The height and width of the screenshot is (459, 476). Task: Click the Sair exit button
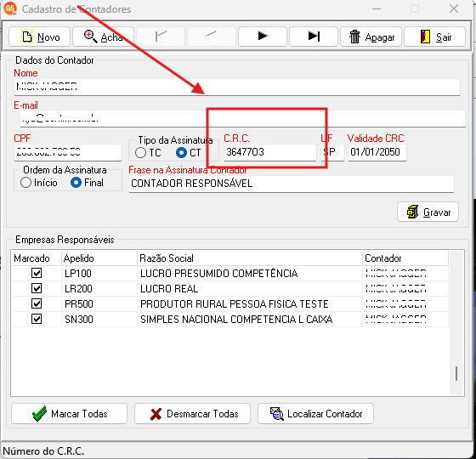click(435, 37)
